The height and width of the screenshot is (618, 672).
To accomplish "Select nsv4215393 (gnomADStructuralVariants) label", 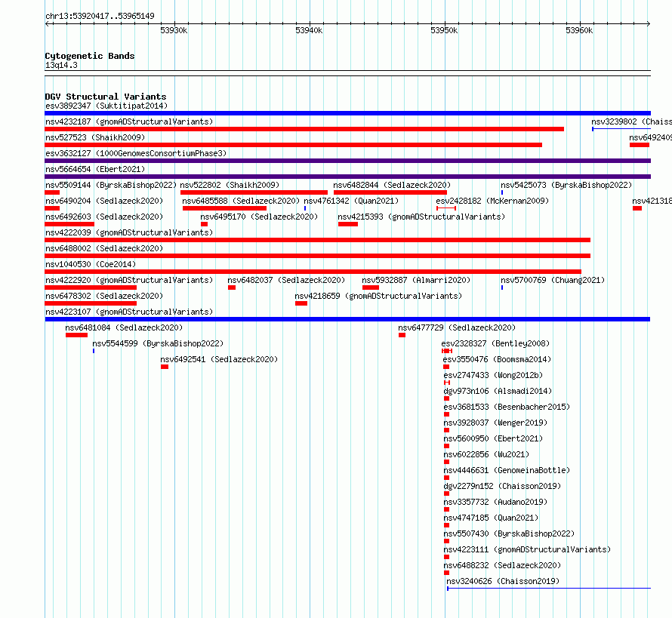I will point(421,217).
